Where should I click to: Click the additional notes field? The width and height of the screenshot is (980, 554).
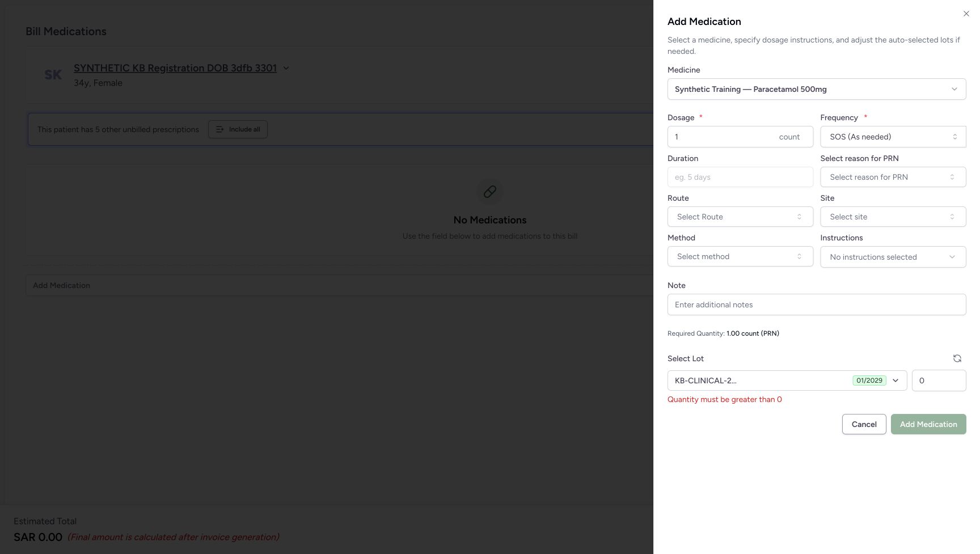(817, 305)
